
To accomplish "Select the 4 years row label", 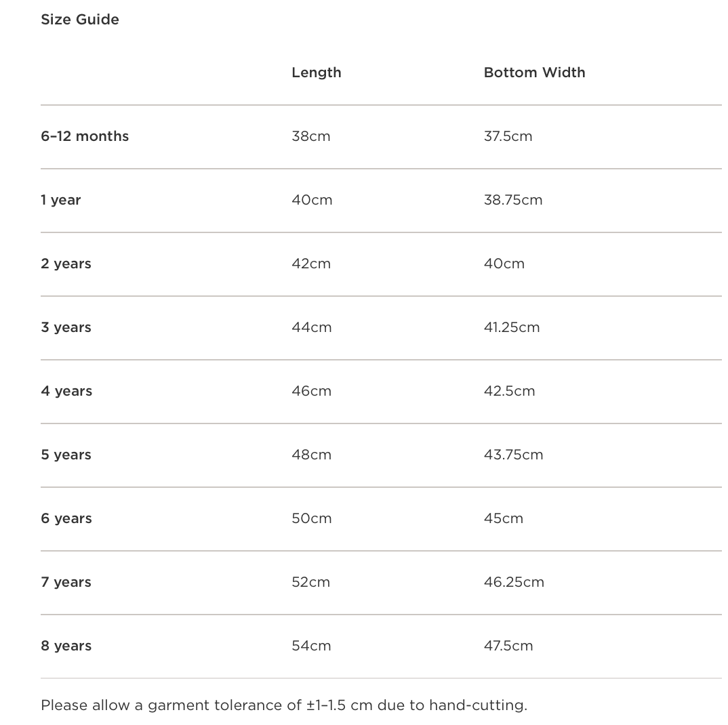I will coord(66,391).
